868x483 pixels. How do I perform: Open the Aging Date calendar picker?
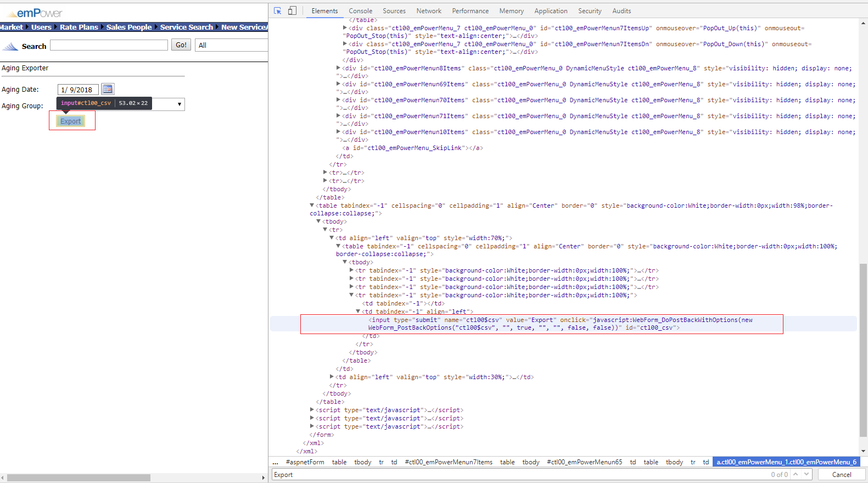[x=108, y=89]
